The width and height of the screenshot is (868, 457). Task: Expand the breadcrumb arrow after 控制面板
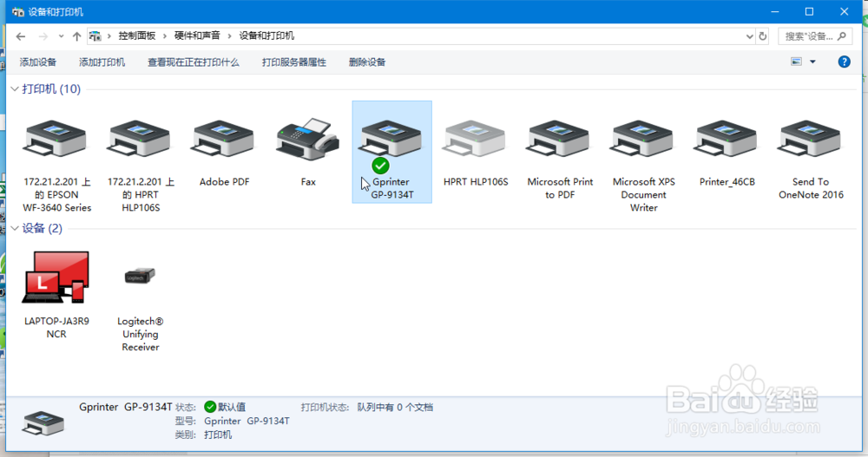[164, 36]
